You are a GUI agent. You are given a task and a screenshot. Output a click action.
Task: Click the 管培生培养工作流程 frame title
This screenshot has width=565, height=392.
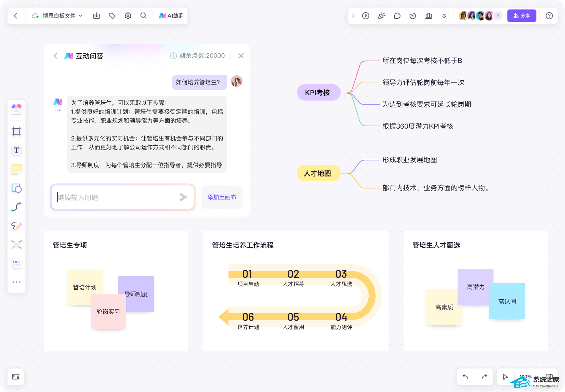[x=242, y=245]
